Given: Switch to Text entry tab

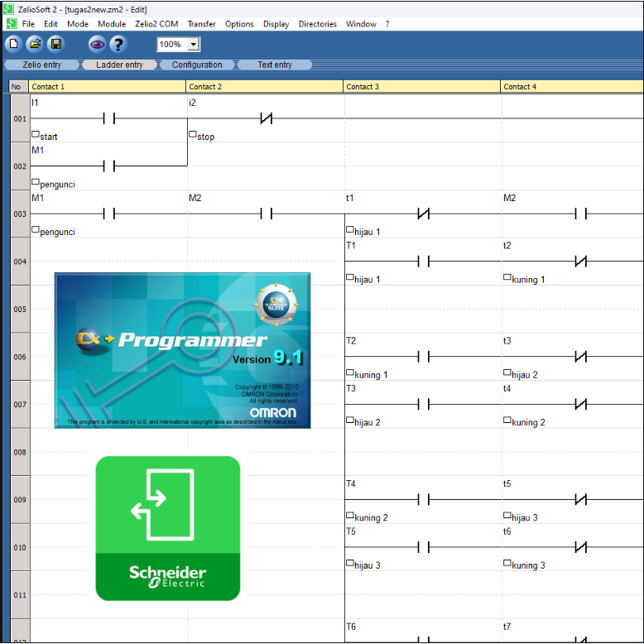Looking at the screenshot, I should [x=275, y=65].
